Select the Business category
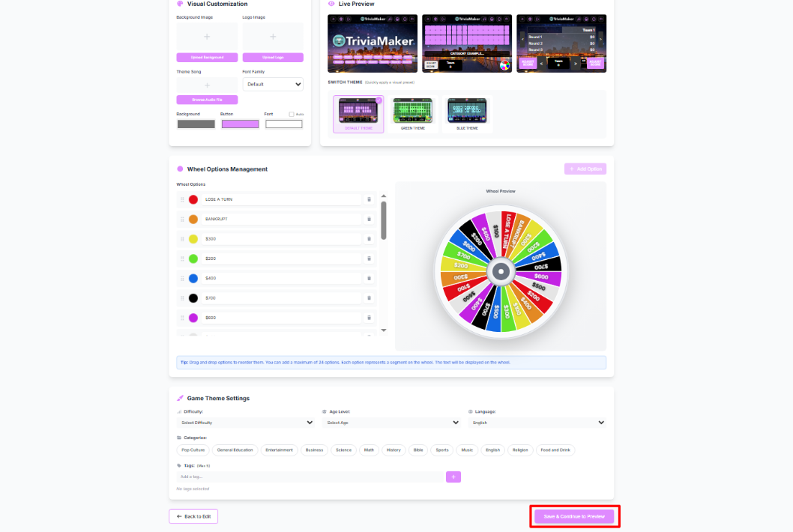This screenshot has width=793, height=532. pos(314,450)
